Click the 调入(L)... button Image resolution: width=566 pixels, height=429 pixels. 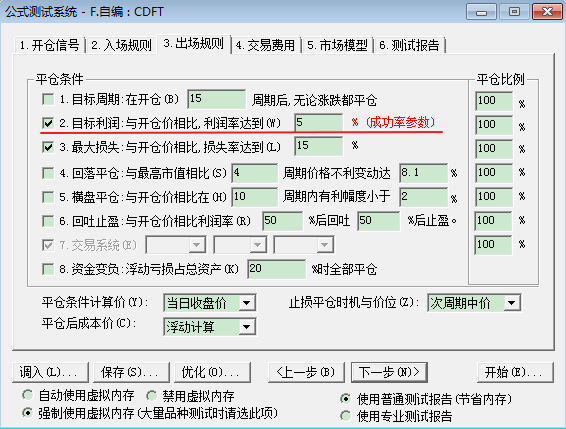[50, 372]
